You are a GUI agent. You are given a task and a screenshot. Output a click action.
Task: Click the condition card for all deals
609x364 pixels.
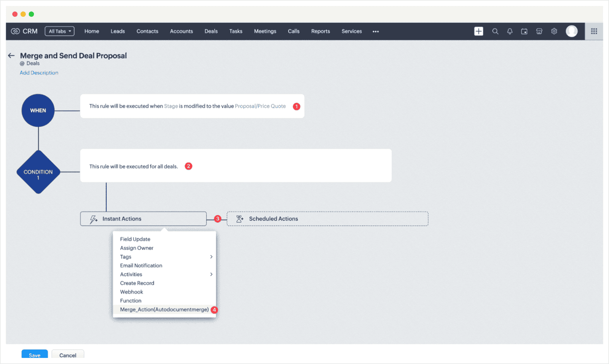[x=236, y=165]
